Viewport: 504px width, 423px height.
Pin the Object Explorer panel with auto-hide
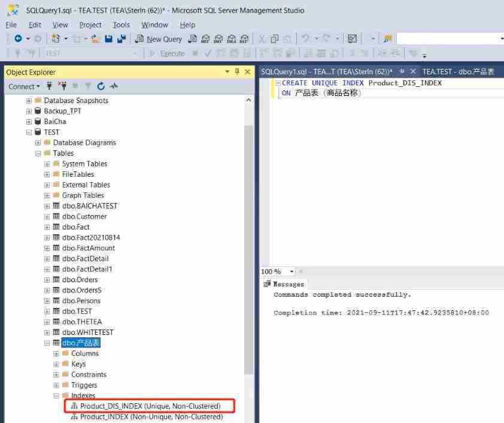(x=237, y=72)
